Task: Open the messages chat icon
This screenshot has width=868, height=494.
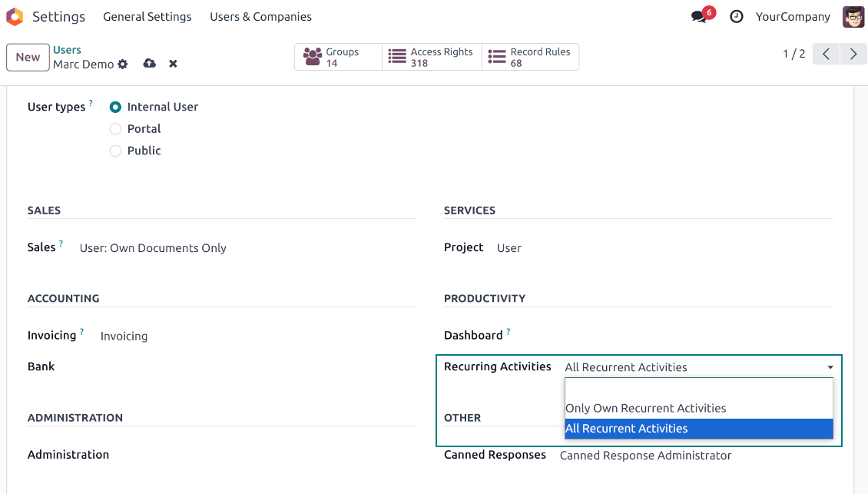Action: (700, 17)
